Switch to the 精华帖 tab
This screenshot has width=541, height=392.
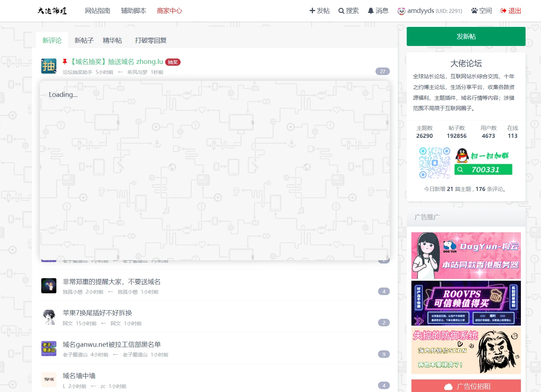(112, 41)
